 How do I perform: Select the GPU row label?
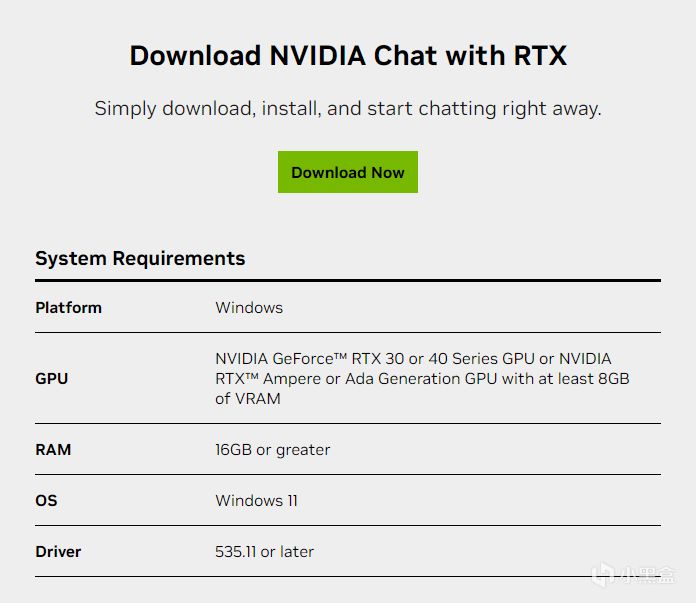coord(51,378)
